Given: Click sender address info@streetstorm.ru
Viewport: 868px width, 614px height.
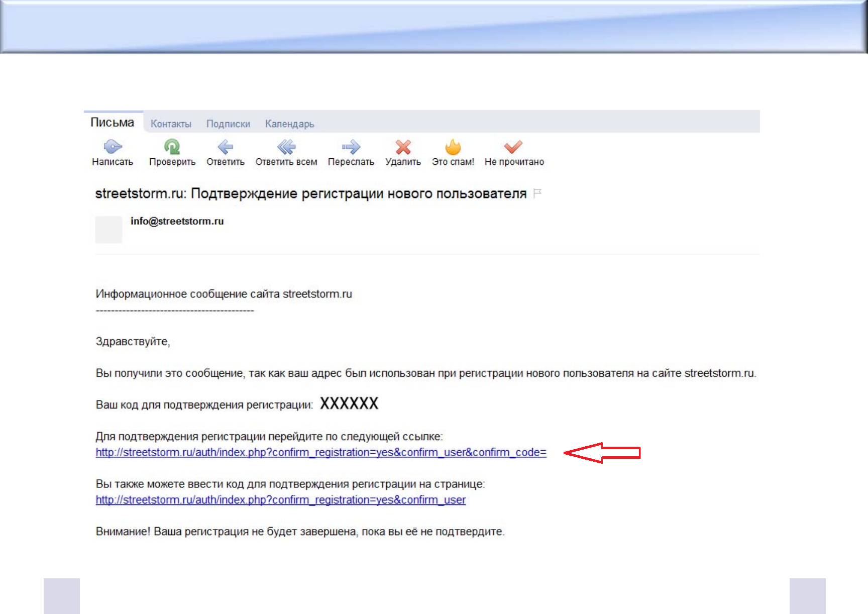Looking at the screenshot, I should click(177, 221).
